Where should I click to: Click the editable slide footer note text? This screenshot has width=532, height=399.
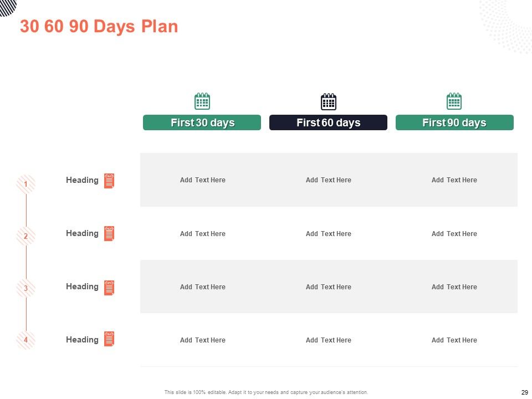point(267,392)
